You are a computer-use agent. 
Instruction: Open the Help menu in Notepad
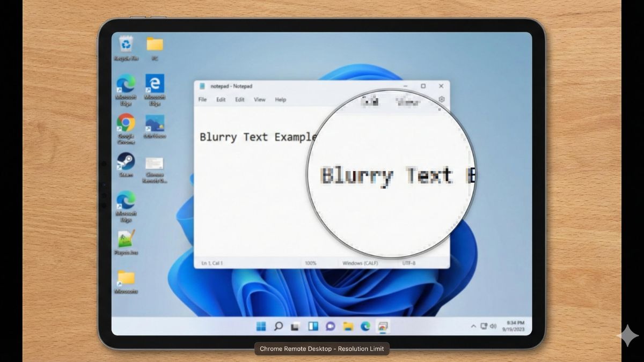pos(281,100)
